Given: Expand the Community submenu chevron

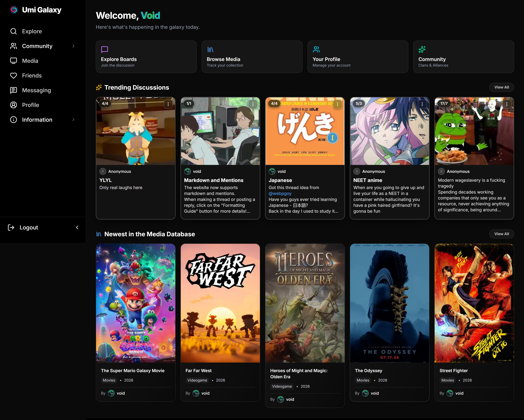Looking at the screenshot, I should click(x=73, y=46).
